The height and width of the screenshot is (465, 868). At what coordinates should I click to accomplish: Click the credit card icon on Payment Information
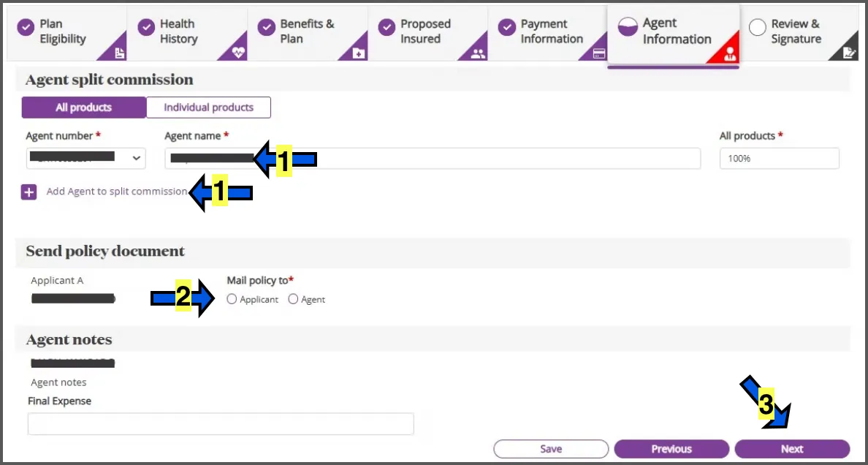tap(598, 54)
